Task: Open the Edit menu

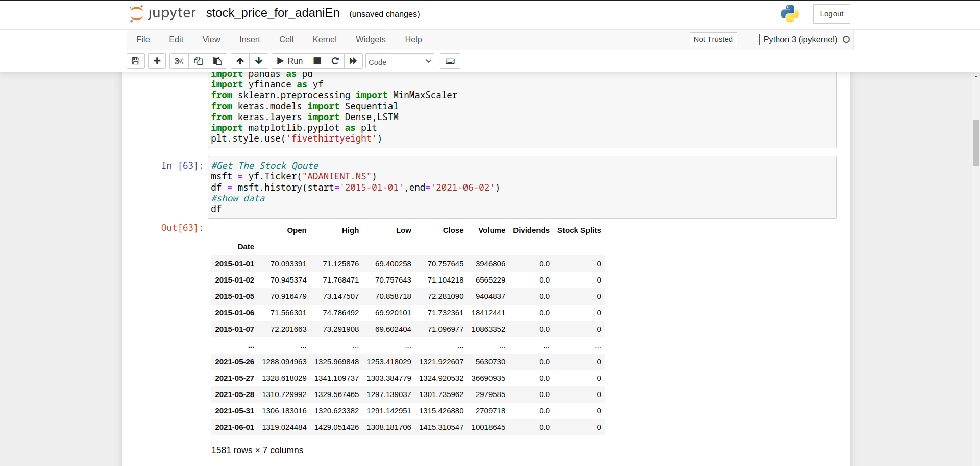Action: point(176,40)
